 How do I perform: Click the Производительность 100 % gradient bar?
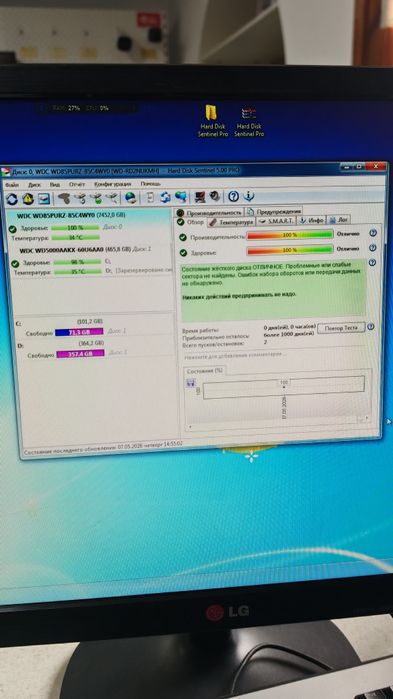tap(290, 235)
